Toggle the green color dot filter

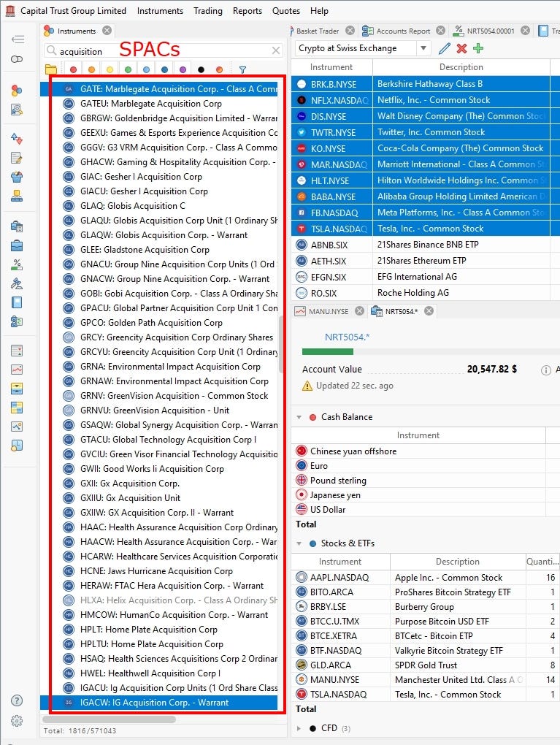(128, 70)
